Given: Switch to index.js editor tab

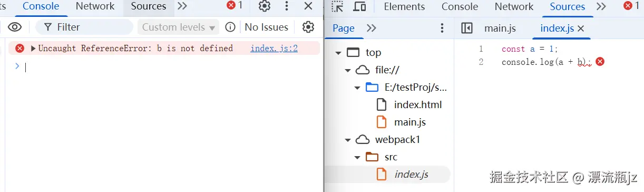Looking at the screenshot, I should tap(557, 28).
